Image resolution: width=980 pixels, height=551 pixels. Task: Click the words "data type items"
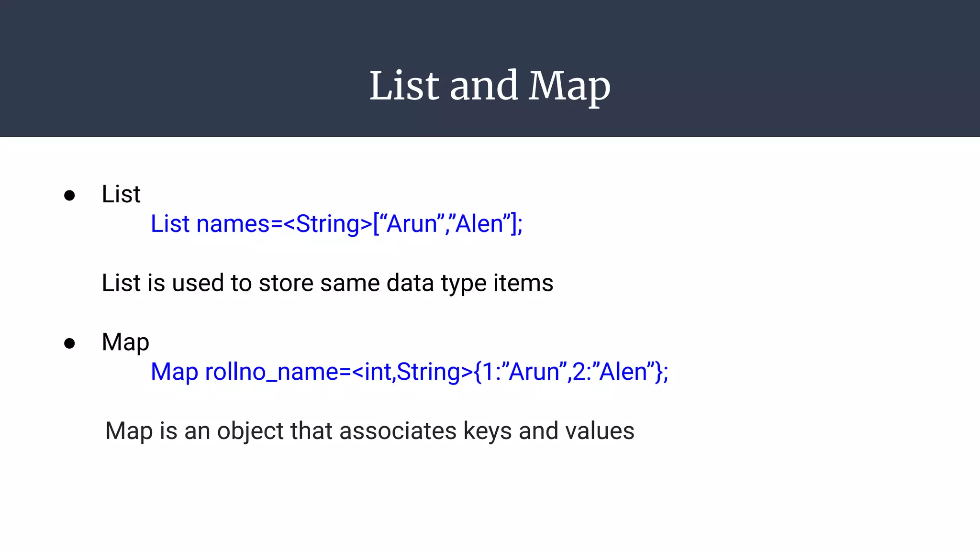[470, 283]
